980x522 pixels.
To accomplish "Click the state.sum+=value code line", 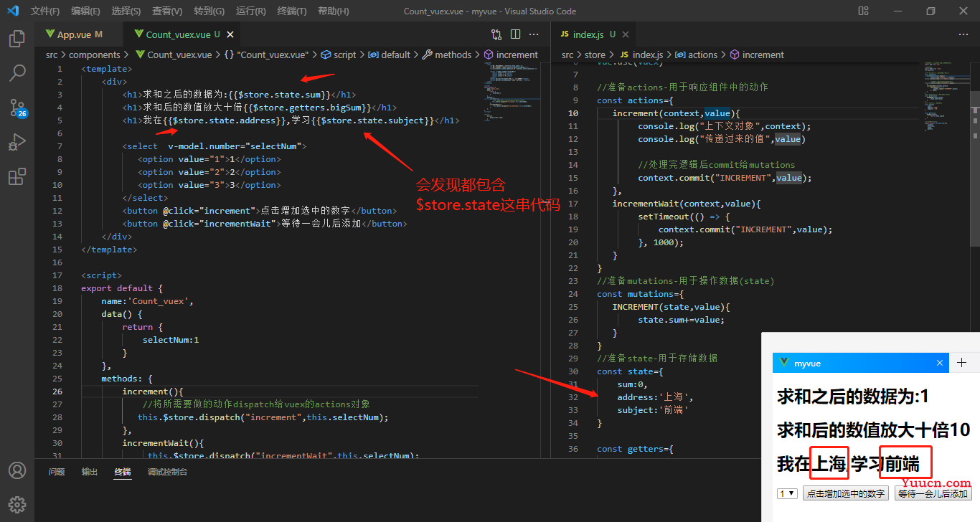I will coord(682,320).
